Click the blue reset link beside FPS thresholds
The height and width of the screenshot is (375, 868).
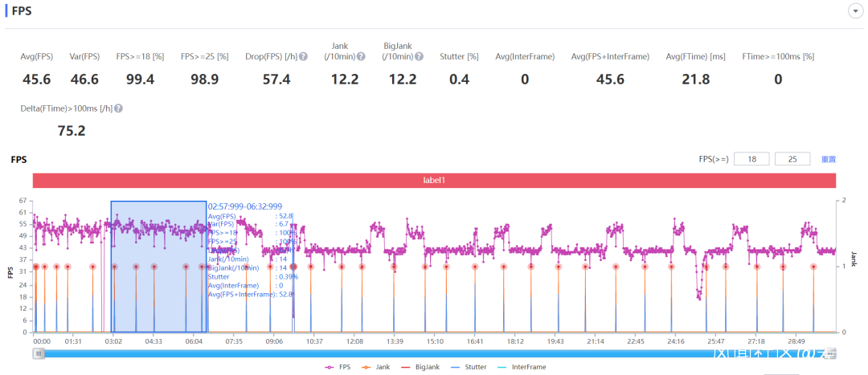pyautogui.click(x=829, y=159)
